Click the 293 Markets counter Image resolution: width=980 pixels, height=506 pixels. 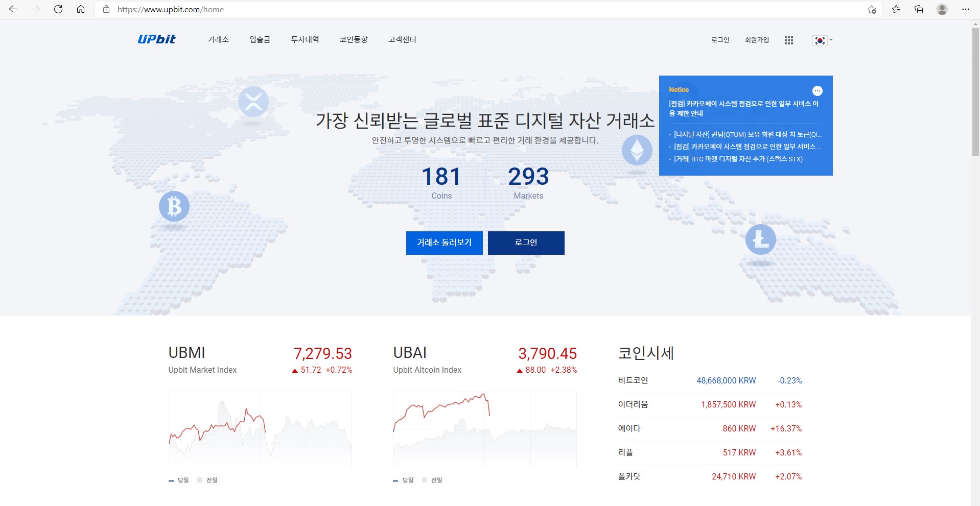[528, 182]
